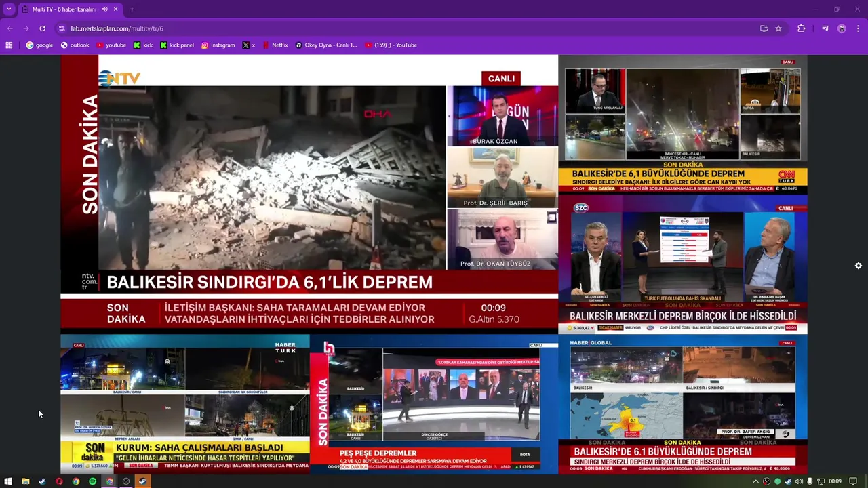Screen dimensions: 868x488
Task: Open the Multi TV settings gear icon
Action: [x=859, y=266]
